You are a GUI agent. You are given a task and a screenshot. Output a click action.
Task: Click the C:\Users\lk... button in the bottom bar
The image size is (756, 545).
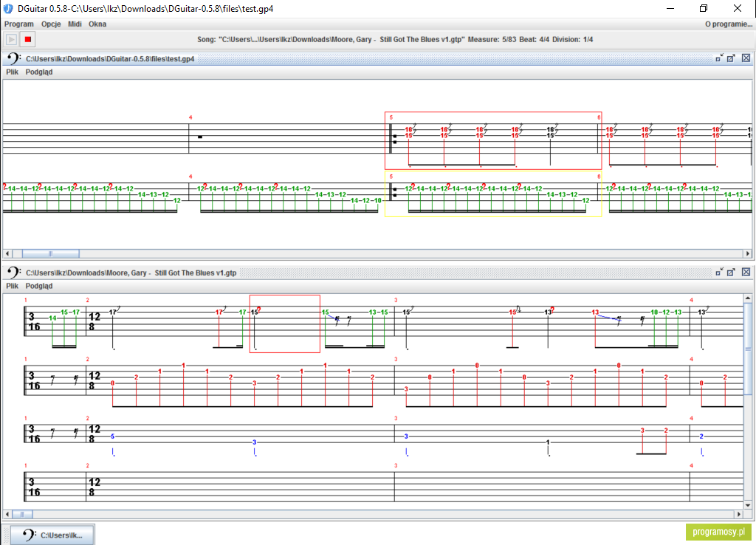pyautogui.click(x=52, y=535)
